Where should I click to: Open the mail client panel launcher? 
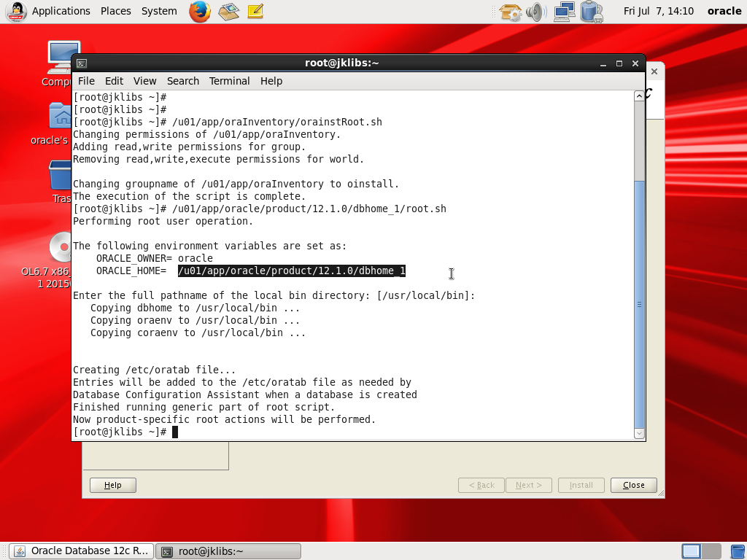coord(228,12)
